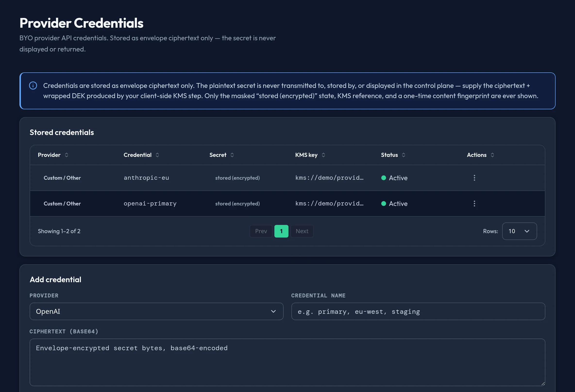Click stored (encrypted) badge for anthropic-eu
The width and height of the screenshot is (575, 392).
point(237,178)
